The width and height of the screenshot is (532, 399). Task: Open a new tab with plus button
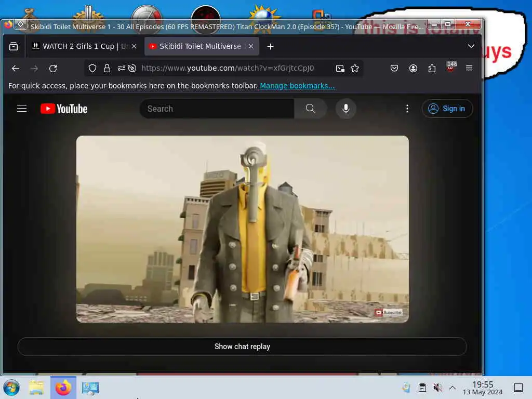[270, 46]
